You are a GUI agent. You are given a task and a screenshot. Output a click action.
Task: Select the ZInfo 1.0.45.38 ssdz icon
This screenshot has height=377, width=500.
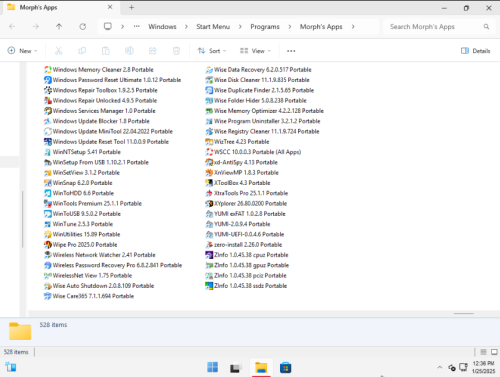(209, 286)
